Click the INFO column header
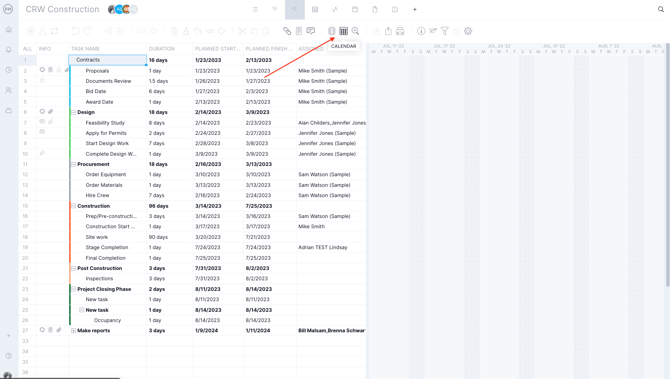This screenshot has height=379, width=670. click(45, 49)
